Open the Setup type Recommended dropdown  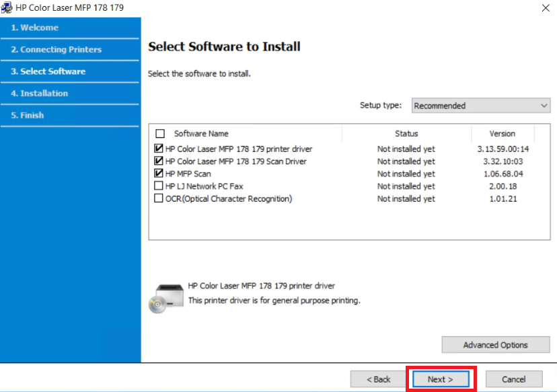point(481,106)
